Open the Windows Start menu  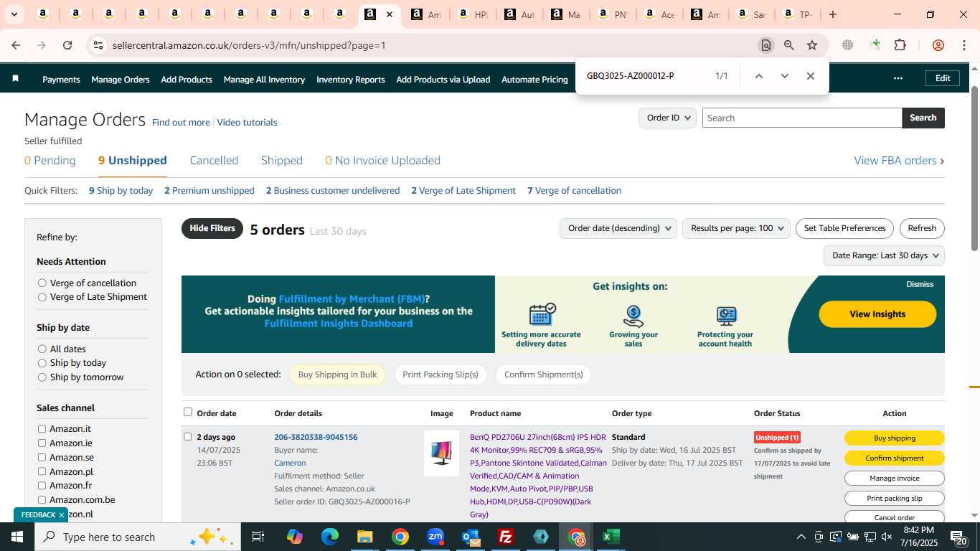point(17,537)
